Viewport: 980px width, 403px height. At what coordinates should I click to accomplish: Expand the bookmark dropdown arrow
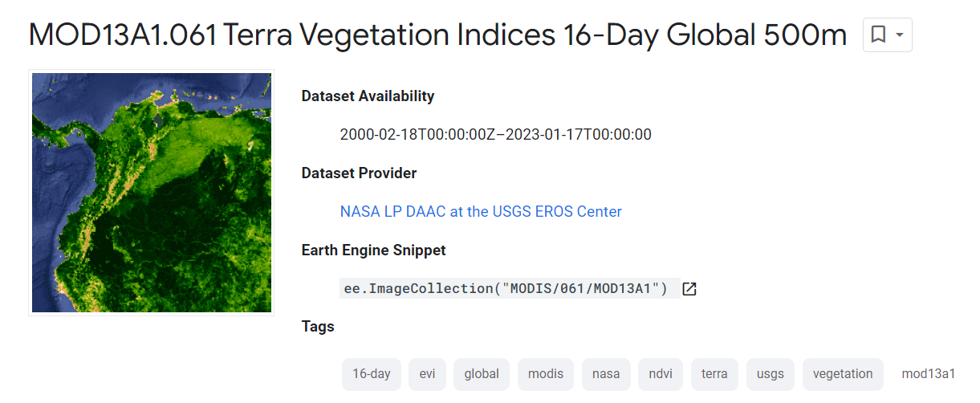(900, 35)
